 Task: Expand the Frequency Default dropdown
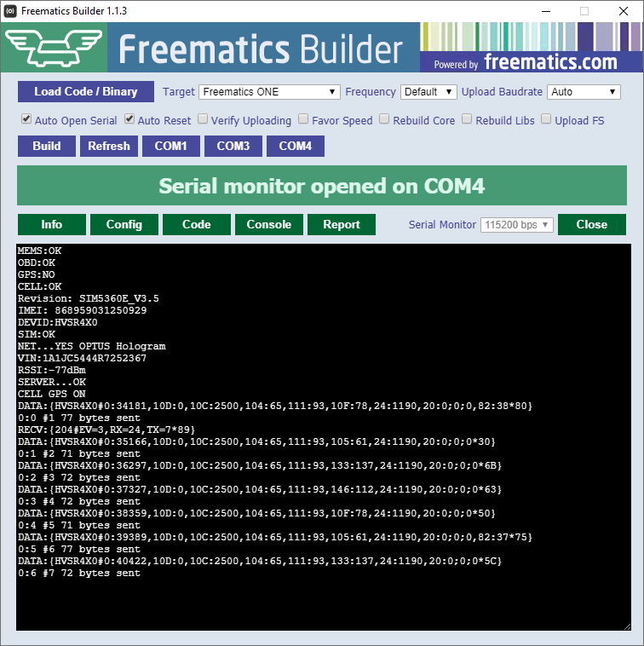click(x=428, y=92)
